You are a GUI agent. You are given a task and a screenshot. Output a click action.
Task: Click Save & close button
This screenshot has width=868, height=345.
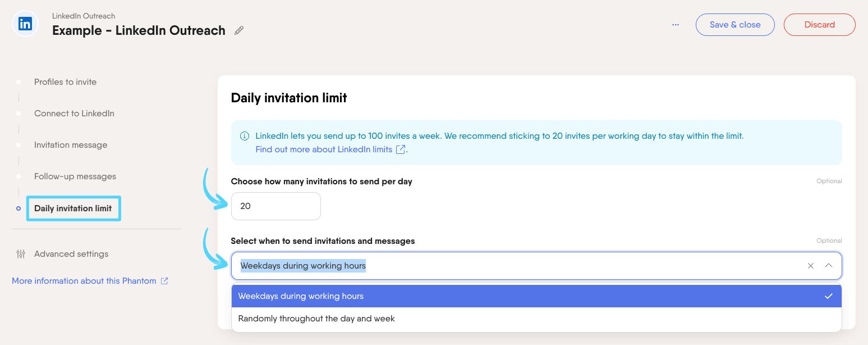tap(735, 25)
